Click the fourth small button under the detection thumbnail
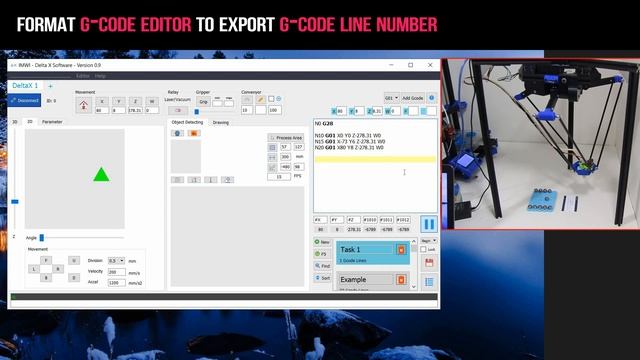640x360 pixels. 227,180
